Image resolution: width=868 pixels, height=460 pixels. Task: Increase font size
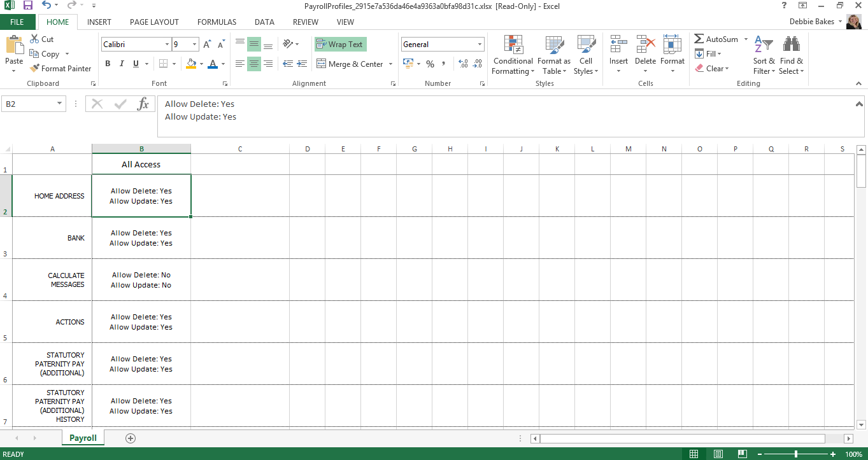click(208, 45)
